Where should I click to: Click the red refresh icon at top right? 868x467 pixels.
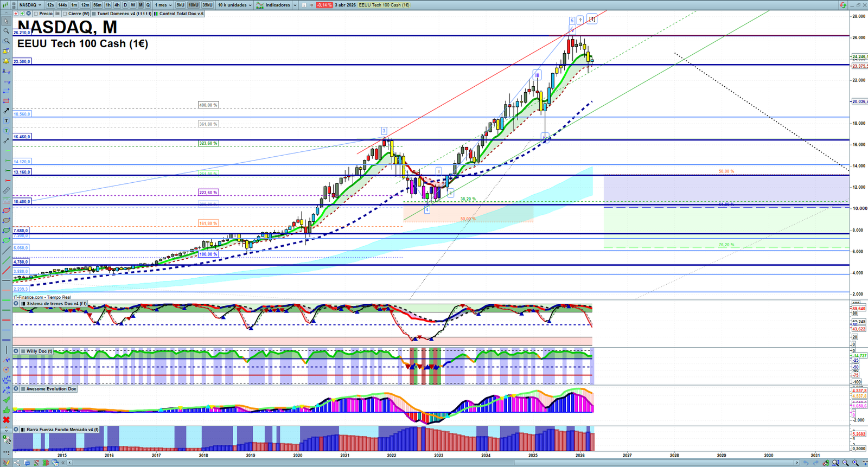[843, 5]
